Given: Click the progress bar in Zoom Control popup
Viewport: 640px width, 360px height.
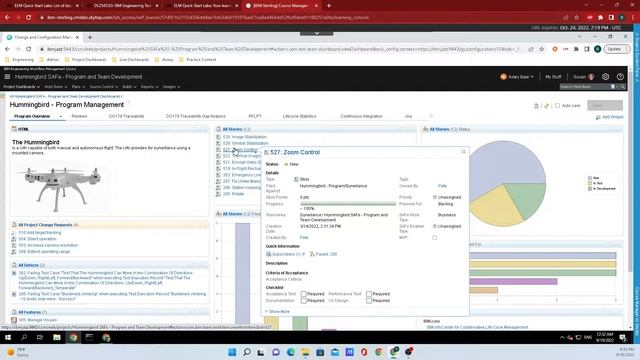Looking at the screenshot, I should pos(348,204).
